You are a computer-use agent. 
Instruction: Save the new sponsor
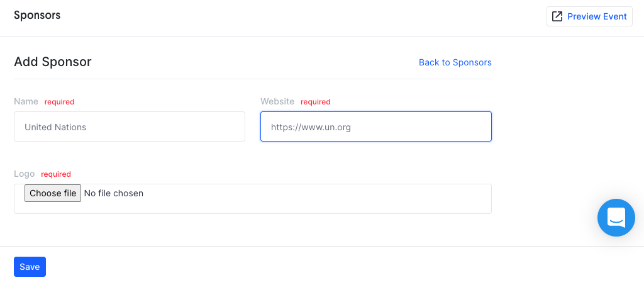coord(30,267)
